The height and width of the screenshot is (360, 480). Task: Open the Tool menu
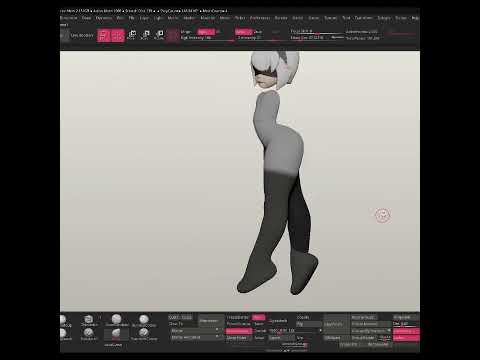tap(346, 18)
